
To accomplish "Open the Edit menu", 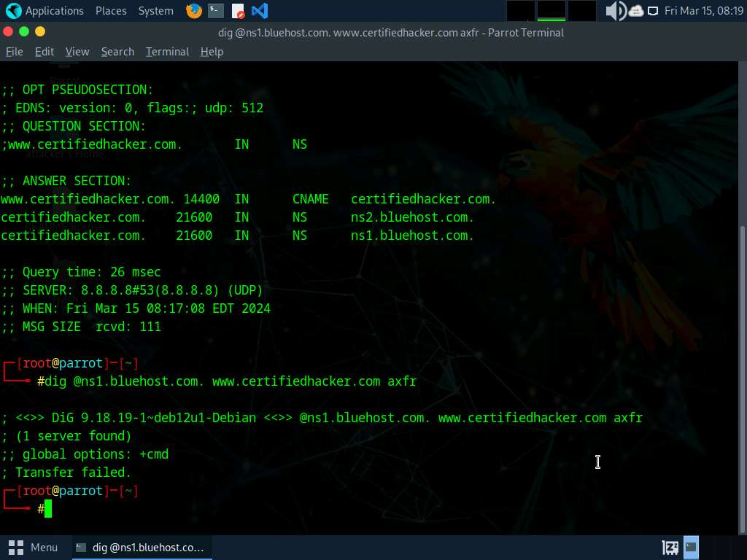I will tap(44, 52).
